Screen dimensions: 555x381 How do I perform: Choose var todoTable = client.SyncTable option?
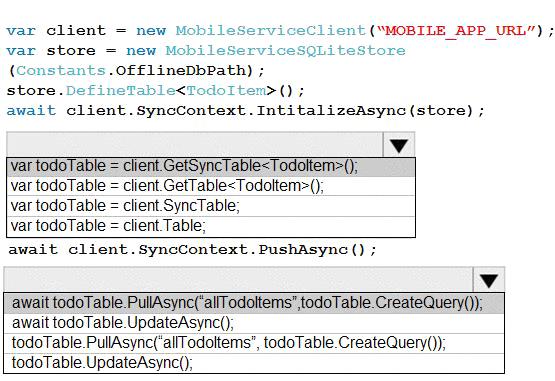pos(211,206)
